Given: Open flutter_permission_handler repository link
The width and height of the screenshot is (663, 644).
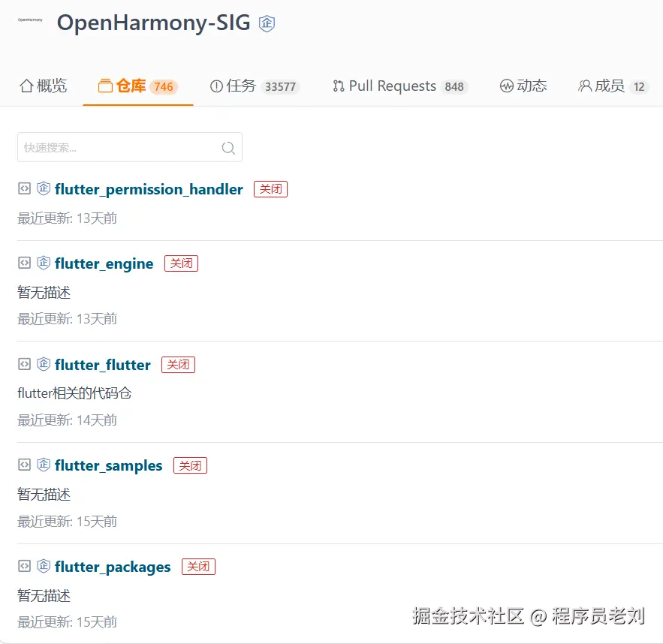Looking at the screenshot, I should (x=149, y=189).
